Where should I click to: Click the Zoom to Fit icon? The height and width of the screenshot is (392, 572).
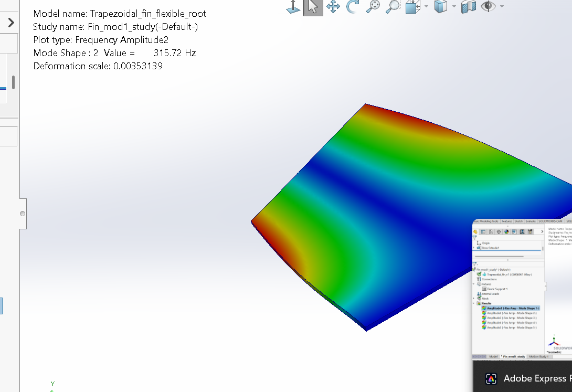[x=373, y=7]
